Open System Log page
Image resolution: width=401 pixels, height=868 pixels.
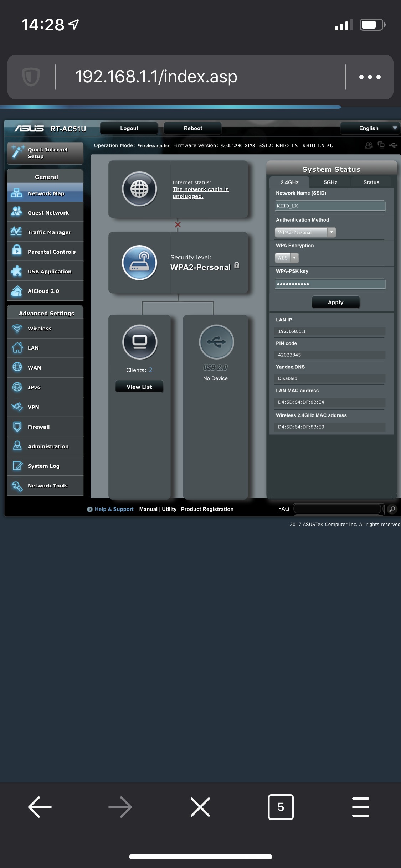coord(45,466)
